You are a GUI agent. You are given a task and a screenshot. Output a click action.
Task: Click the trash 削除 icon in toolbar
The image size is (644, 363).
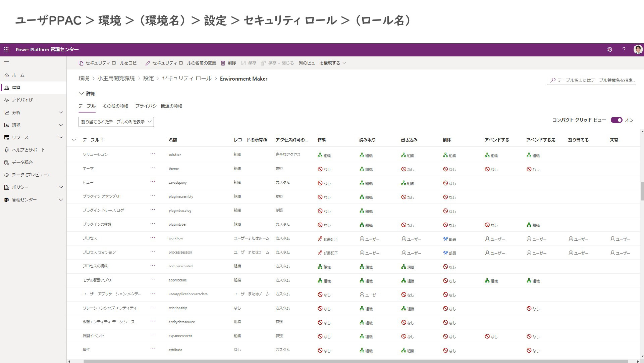(x=223, y=63)
